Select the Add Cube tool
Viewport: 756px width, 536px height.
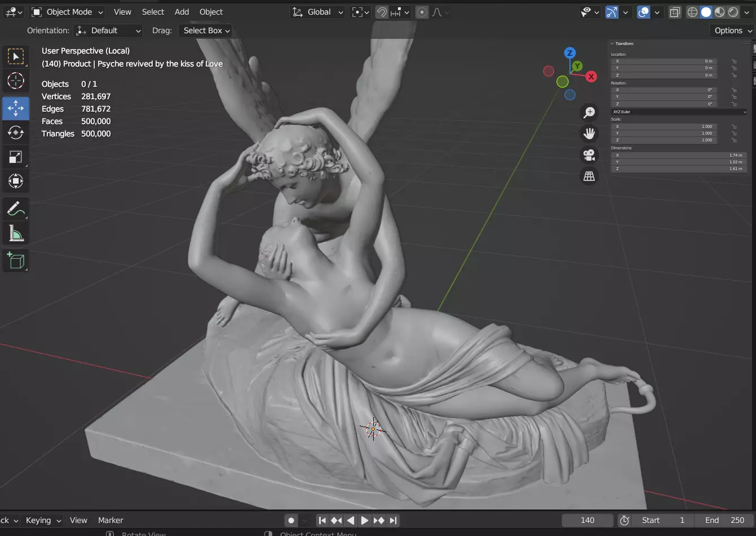coord(16,260)
